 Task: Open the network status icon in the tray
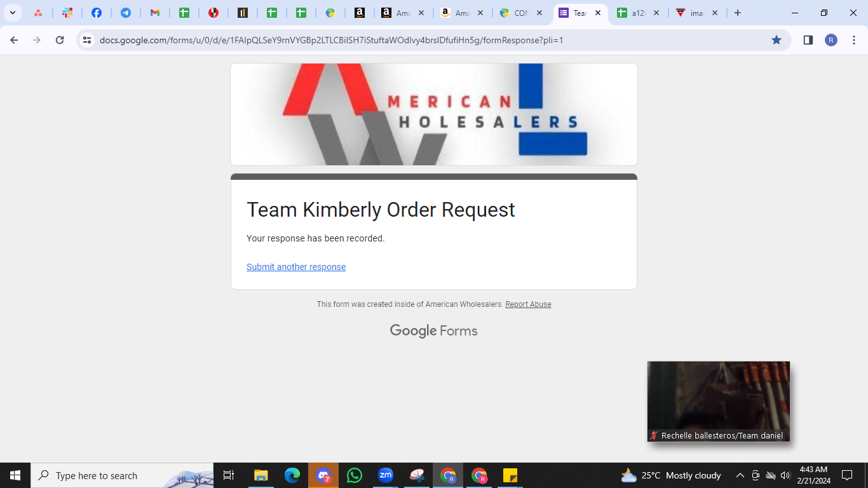click(x=771, y=475)
